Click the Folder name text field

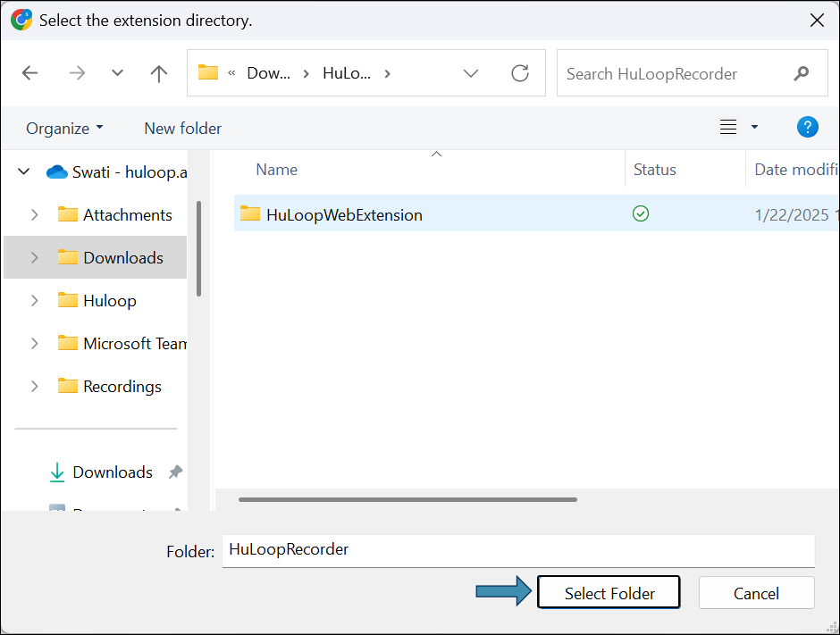click(x=518, y=550)
